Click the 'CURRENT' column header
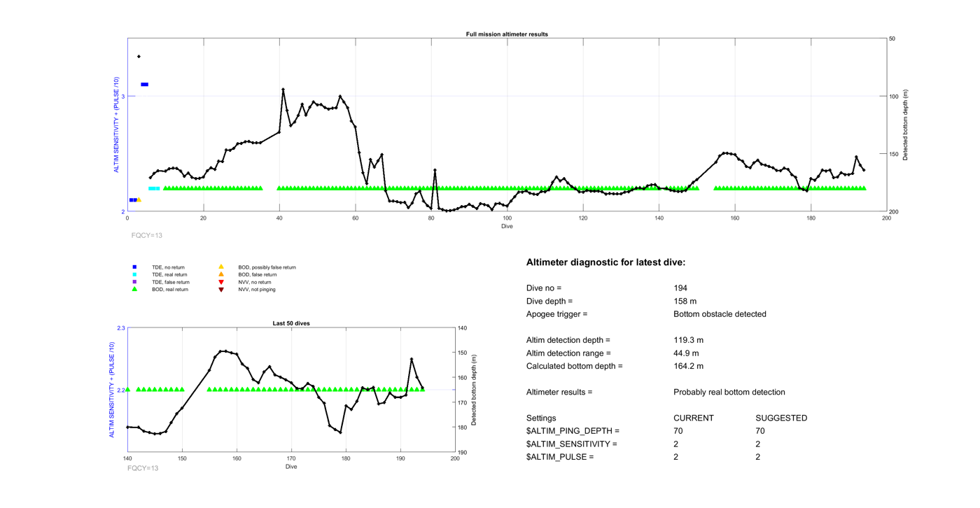 click(694, 418)
